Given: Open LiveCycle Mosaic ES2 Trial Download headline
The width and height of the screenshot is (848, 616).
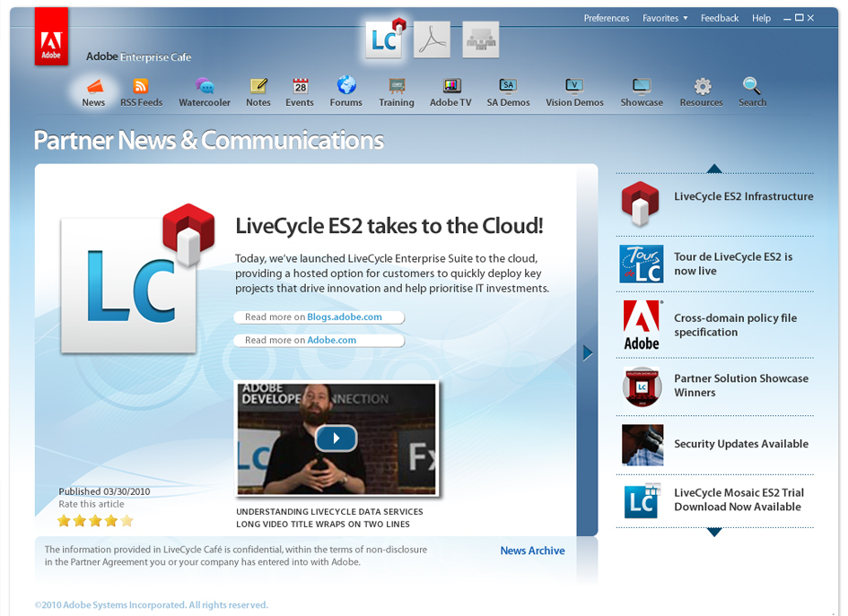Looking at the screenshot, I should 739,499.
